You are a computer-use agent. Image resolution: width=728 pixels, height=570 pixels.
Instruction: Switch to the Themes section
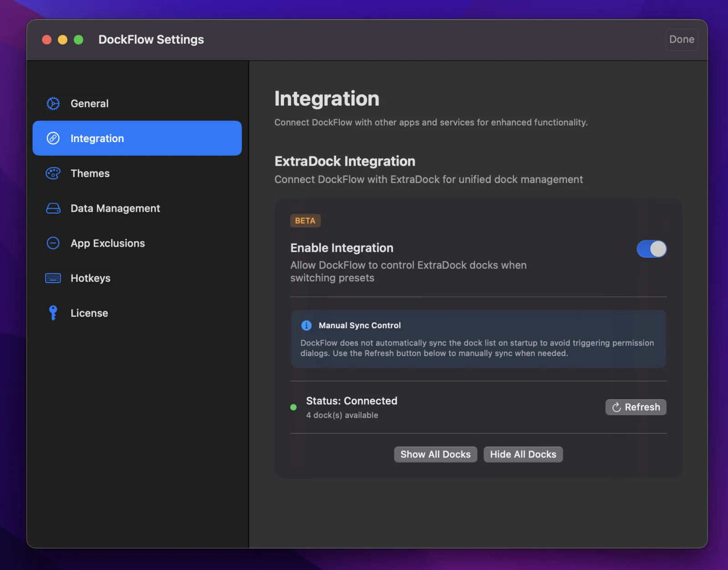pos(137,173)
